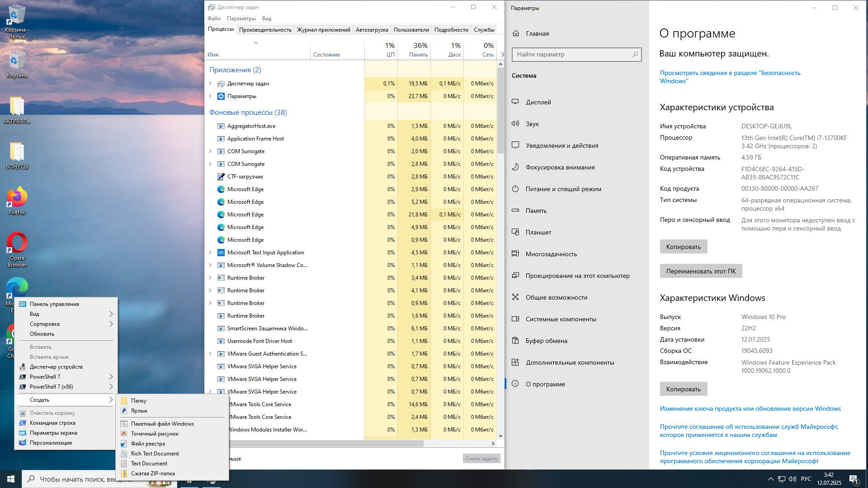Image resolution: width=868 pixels, height=488 pixels.
Task: Open the Файл menu in Task Manager
Action: point(214,19)
